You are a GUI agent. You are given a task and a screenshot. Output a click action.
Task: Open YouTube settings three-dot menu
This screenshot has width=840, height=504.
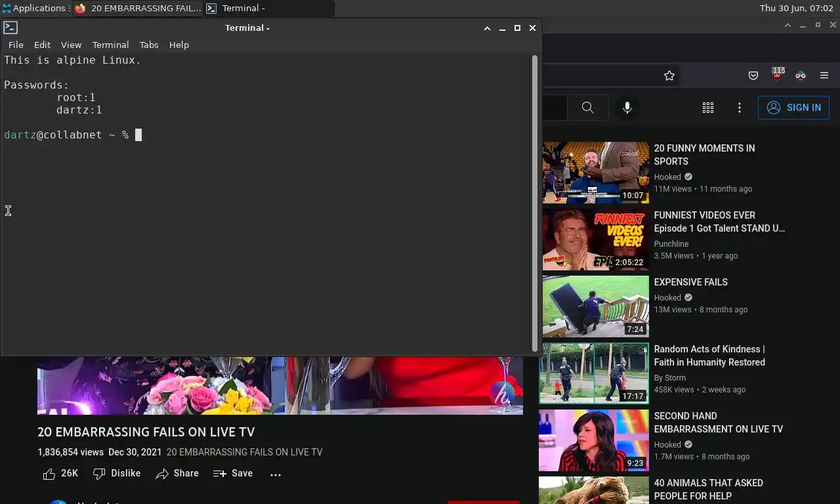(740, 108)
